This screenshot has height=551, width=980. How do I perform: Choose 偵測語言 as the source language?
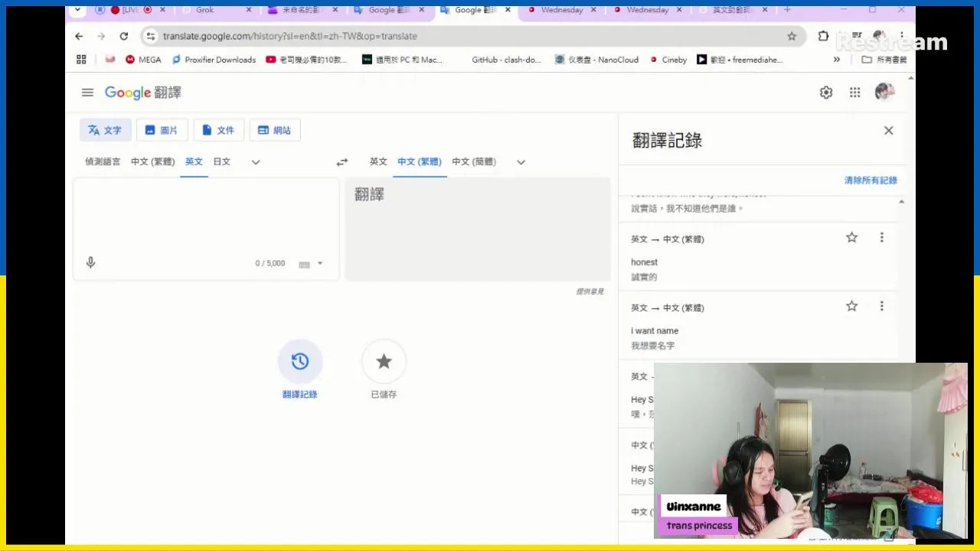[x=103, y=161]
